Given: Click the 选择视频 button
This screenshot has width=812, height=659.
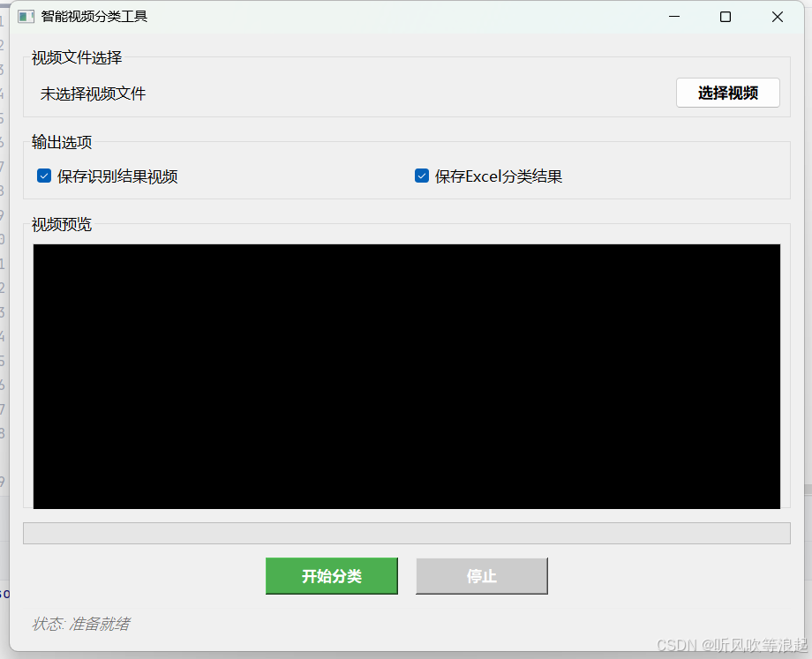Looking at the screenshot, I should [x=727, y=94].
